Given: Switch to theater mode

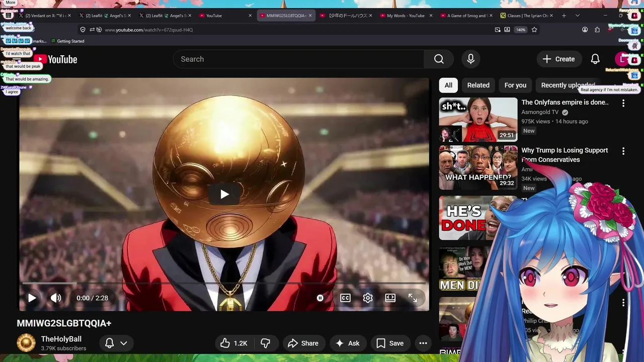Looking at the screenshot, I should tap(390, 298).
